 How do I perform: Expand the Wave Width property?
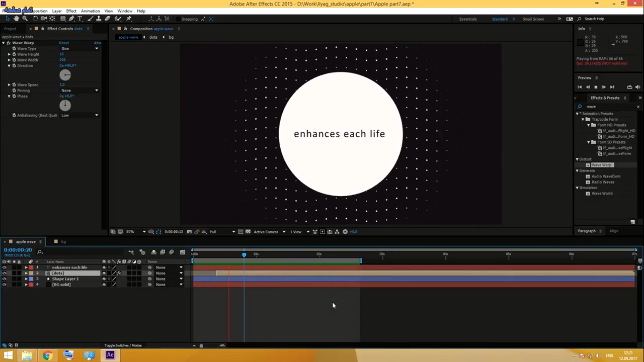tap(9, 60)
